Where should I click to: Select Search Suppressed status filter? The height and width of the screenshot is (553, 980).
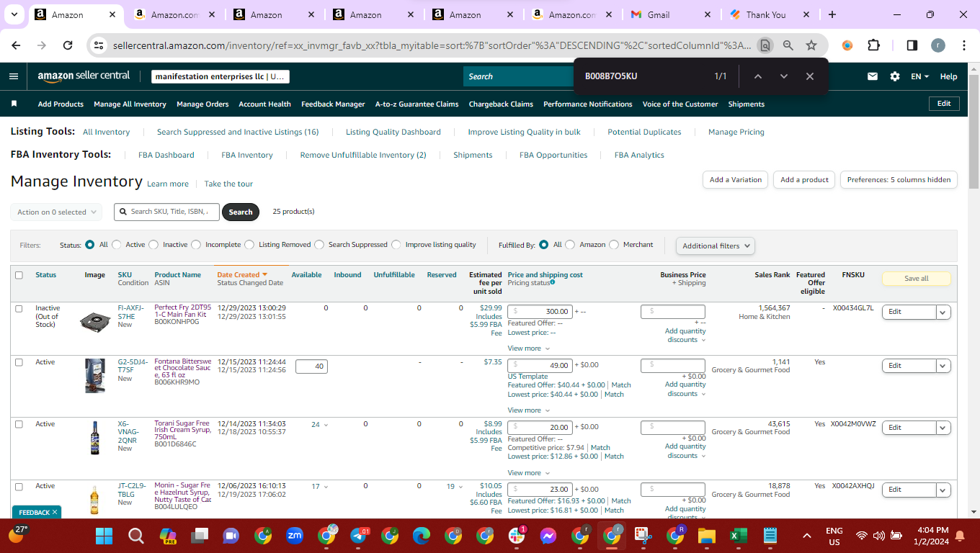pyautogui.click(x=319, y=245)
